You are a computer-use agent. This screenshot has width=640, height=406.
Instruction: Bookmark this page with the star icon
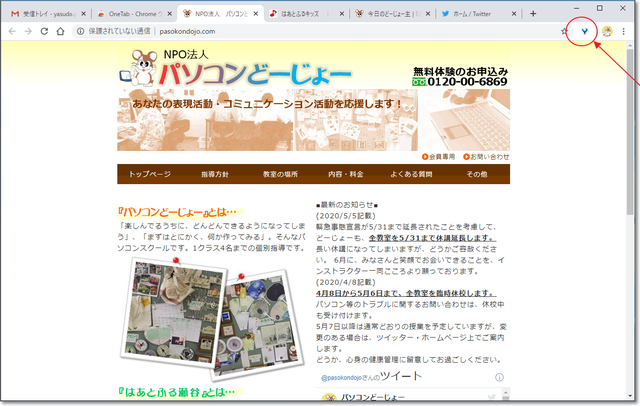point(565,31)
